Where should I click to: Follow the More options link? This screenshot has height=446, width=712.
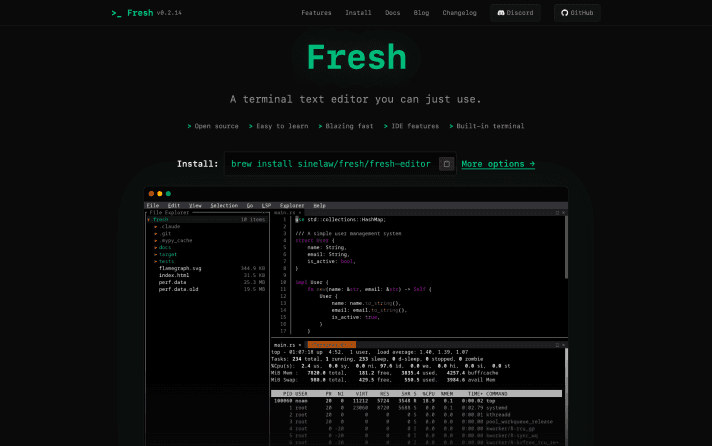point(498,164)
